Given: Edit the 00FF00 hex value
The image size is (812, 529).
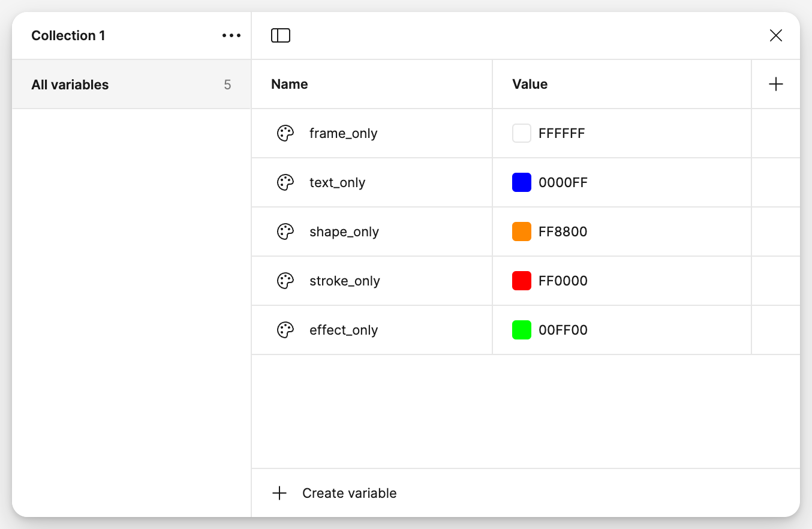Looking at the screenshot, I should coord(563,330).
